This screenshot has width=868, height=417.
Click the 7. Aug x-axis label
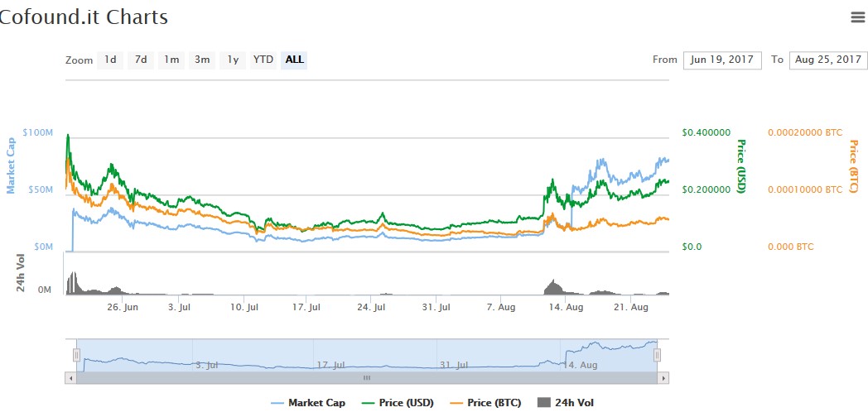click(x=500, y=307)
